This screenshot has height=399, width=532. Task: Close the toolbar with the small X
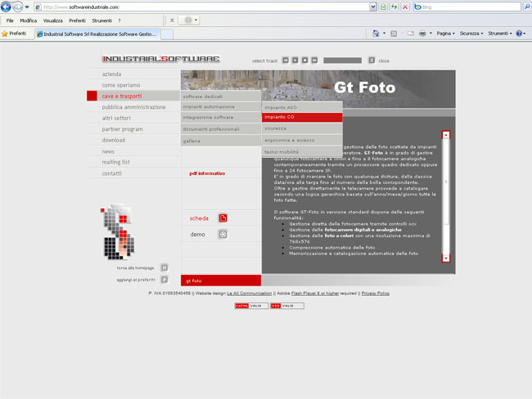click(x=172, y=20)
